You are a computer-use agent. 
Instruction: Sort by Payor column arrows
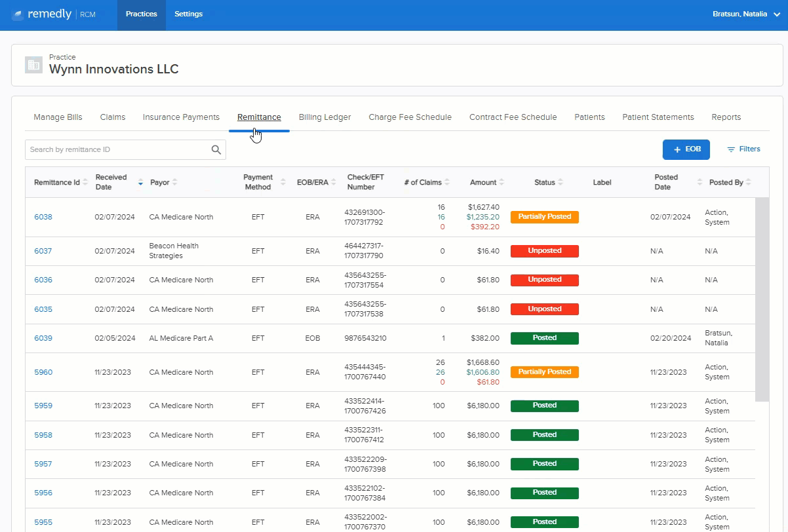coord(175,183)
